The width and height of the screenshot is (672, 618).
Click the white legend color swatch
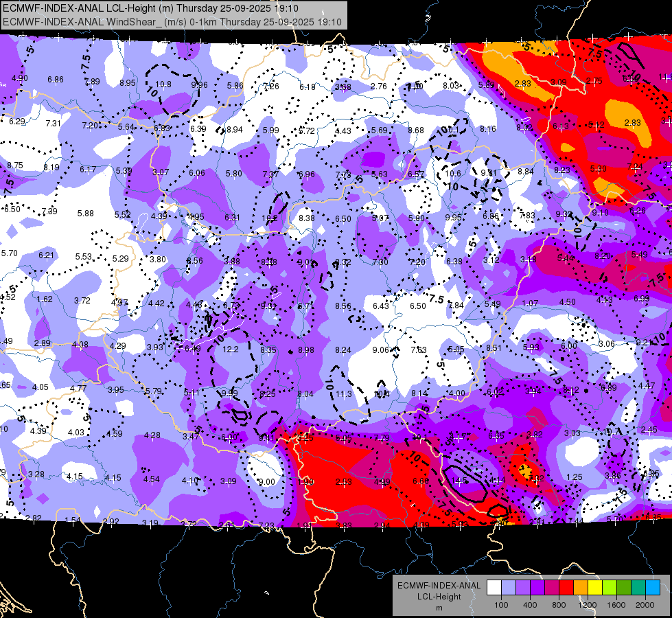point(494,588)
